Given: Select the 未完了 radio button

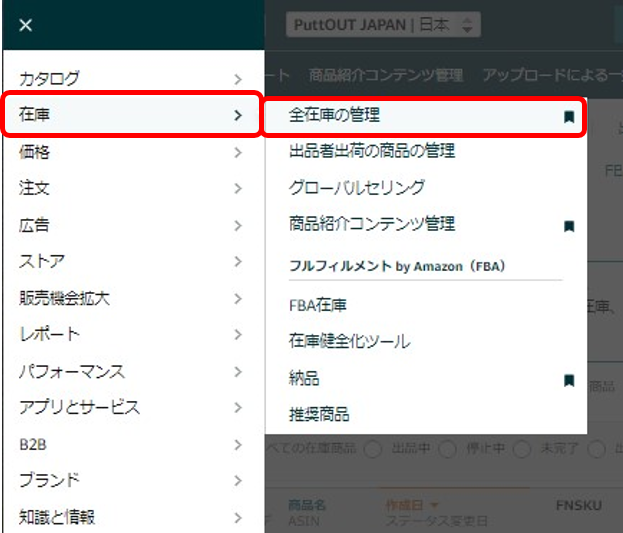Looking at the screenshot, I should pos(522,449).
